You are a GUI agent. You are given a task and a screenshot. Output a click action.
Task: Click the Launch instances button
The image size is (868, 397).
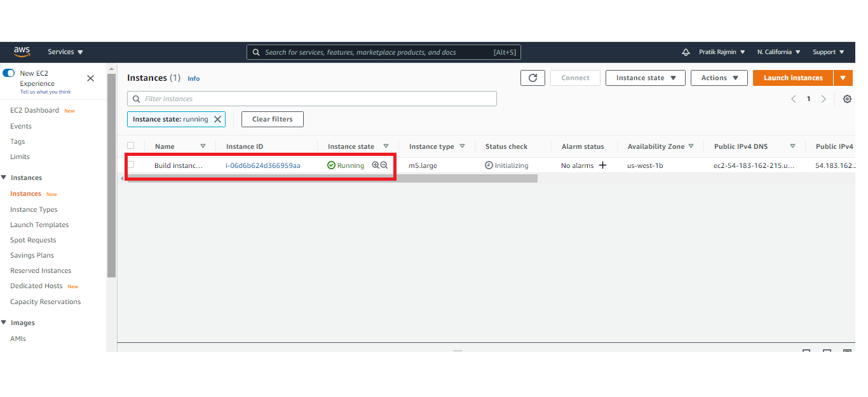793,78
